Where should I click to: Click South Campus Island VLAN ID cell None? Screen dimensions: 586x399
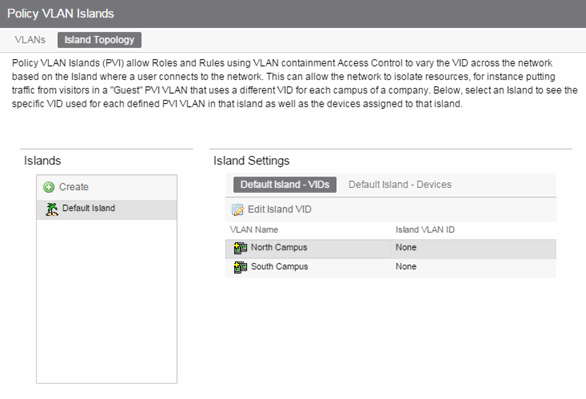[x=406, y=267]
